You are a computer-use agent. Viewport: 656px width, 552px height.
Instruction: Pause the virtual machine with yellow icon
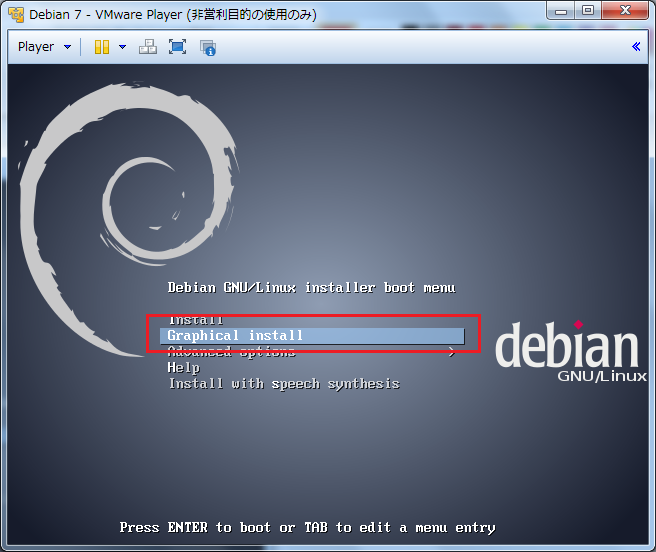[101, 47]
